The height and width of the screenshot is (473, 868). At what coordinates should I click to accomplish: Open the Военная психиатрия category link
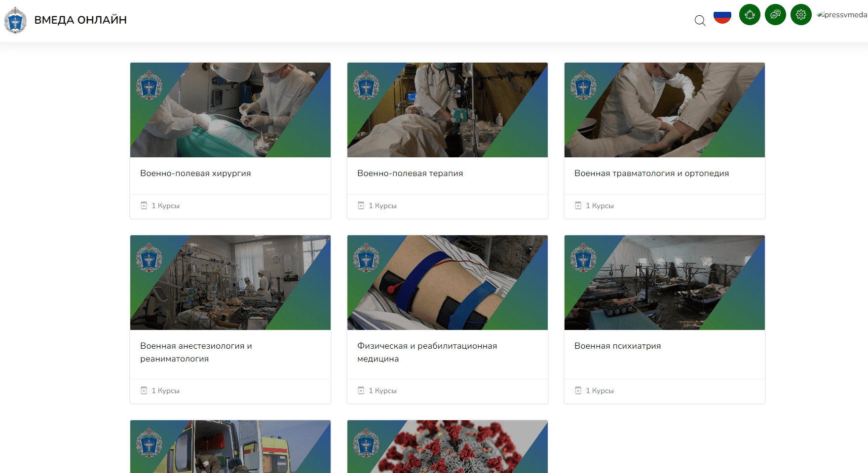coord(617,346)
